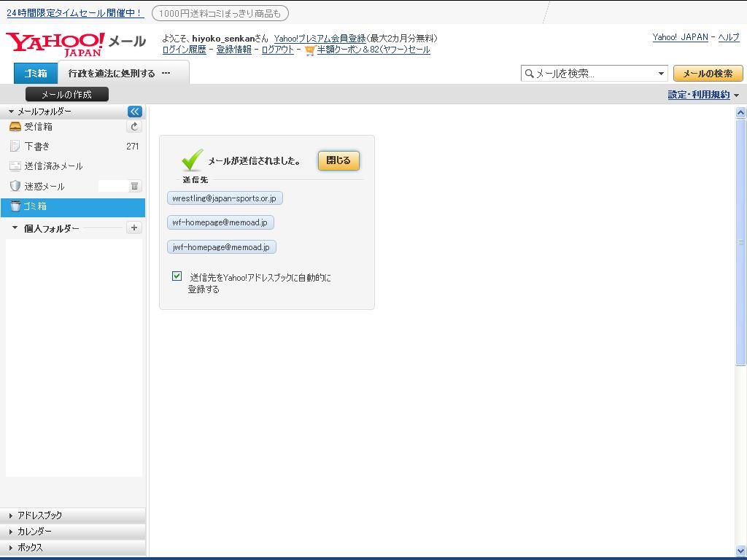Click the Yahoo! JAPAN logo
This screenshot has height=560, width=747.
pos(55,44)
